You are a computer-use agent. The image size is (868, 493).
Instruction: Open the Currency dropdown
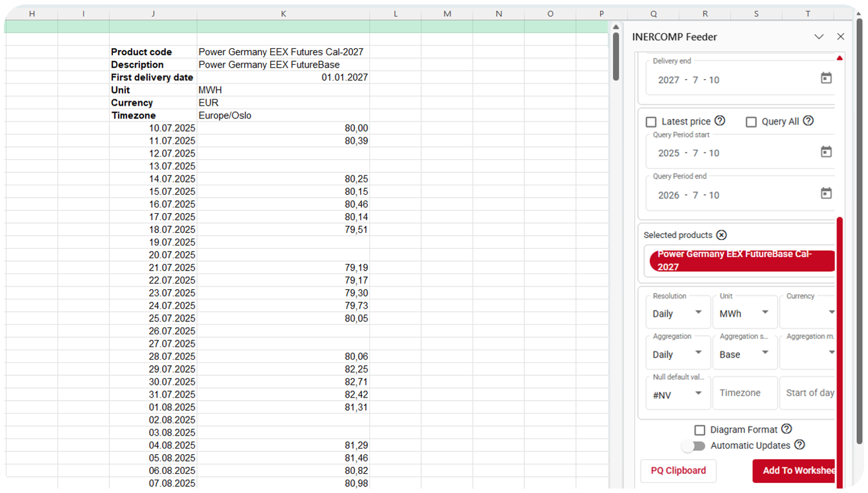click(x=808, y=313)
